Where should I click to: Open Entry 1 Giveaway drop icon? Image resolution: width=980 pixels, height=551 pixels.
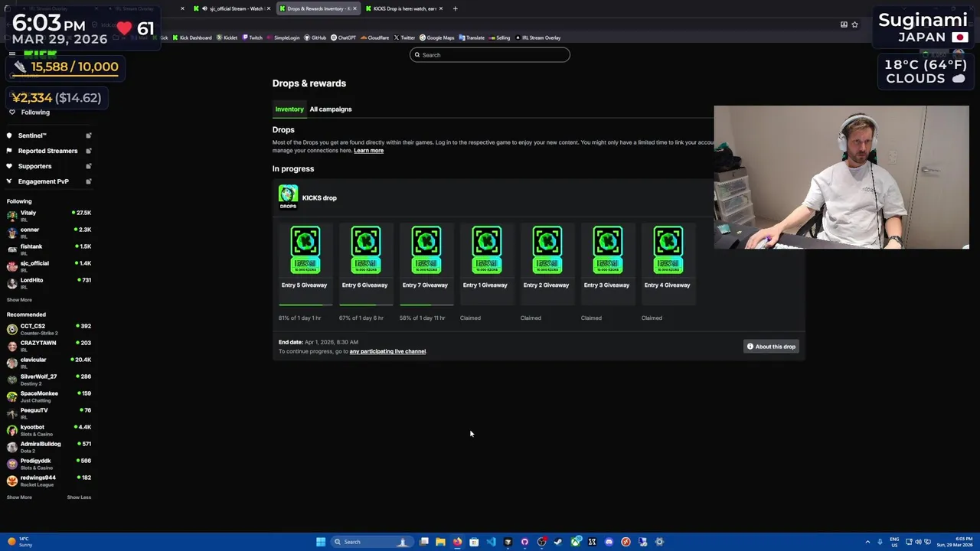pos(486,249)
